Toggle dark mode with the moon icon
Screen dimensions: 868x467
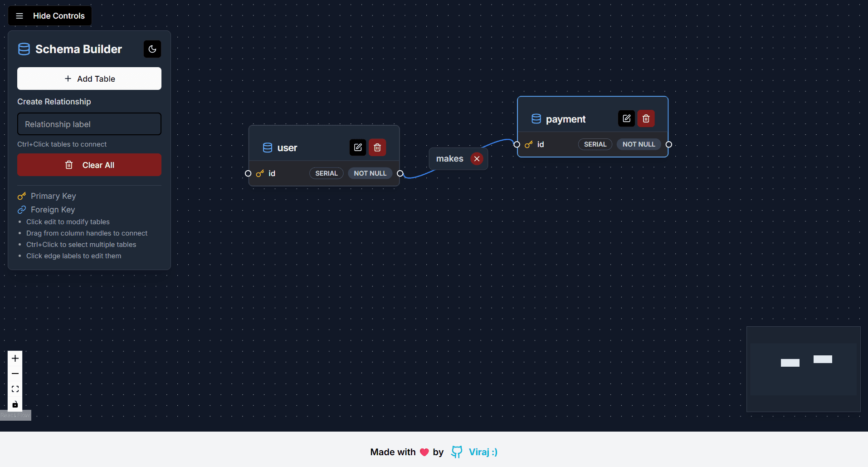coord(152,49)
